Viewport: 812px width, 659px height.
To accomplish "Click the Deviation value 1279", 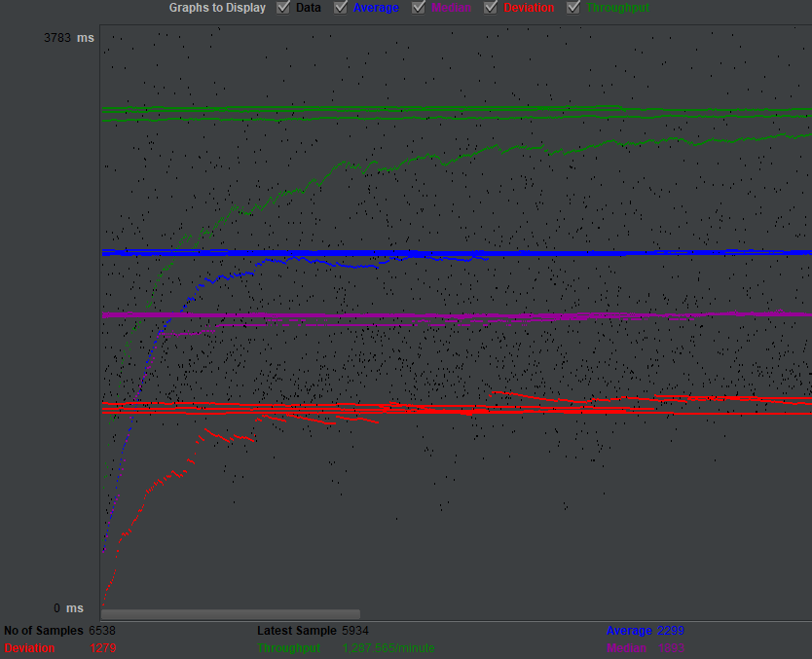I will (x=103, y=648).
